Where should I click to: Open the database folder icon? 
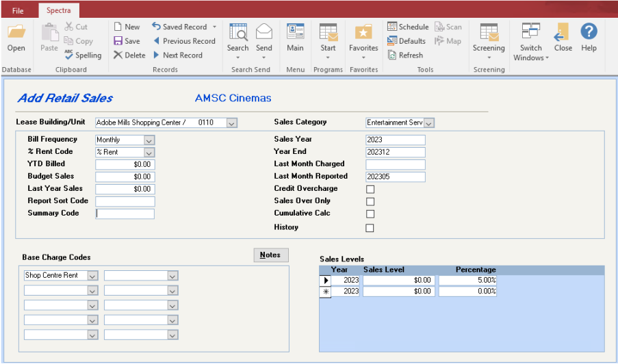[16, 31]
